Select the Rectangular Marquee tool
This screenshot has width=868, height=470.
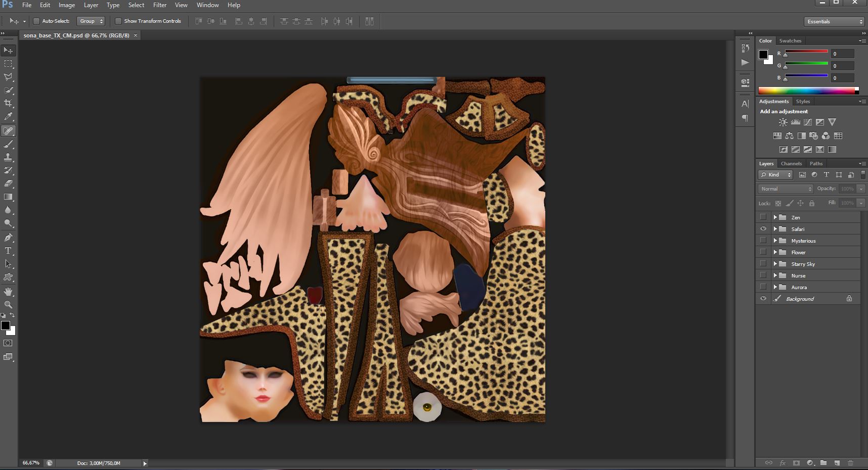(8, 64)
